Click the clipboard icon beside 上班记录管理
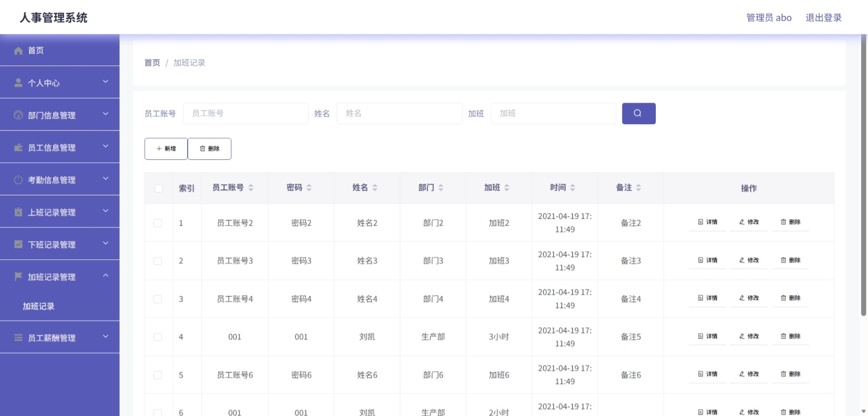The width and height of the screenshot is (868, 416). pos(18,212)
